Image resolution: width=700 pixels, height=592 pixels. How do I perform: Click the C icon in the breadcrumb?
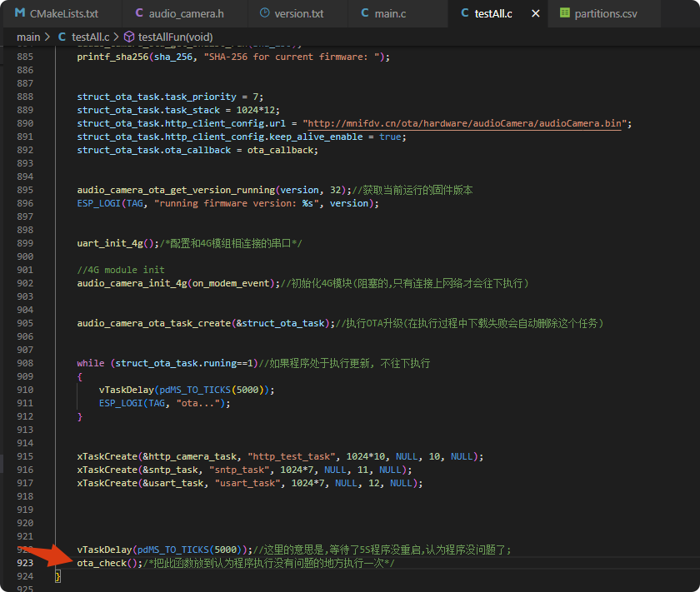pyautogui.click(x=62, y=37)
